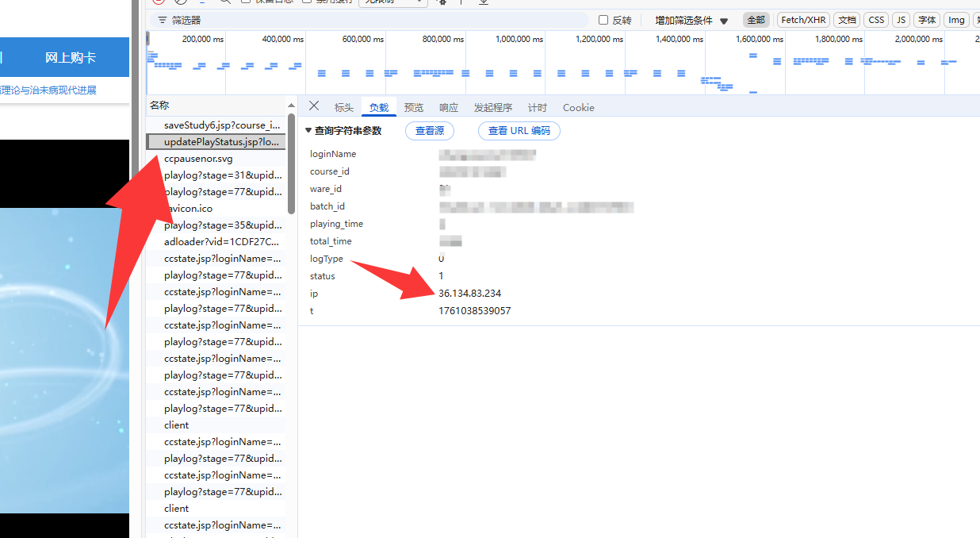The image size is (980, 538).
Task: Select the saveStudy6.jsp request
Action: [222, 125]
